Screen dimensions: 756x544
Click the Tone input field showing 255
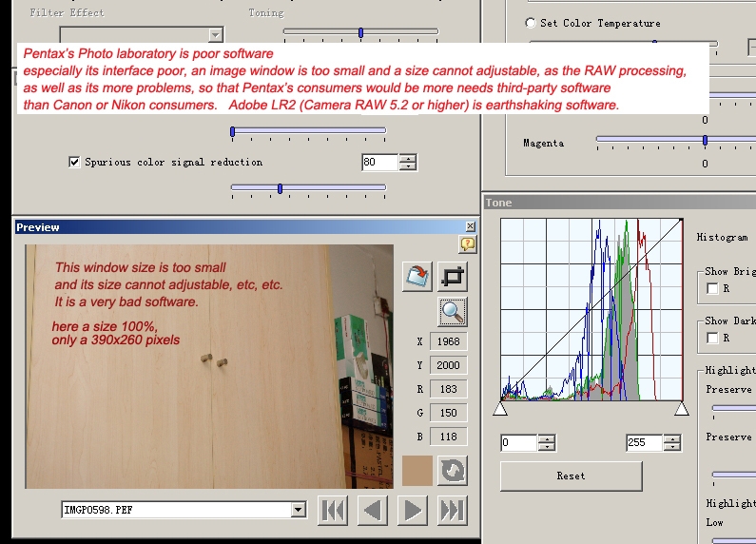click(644, 443)
